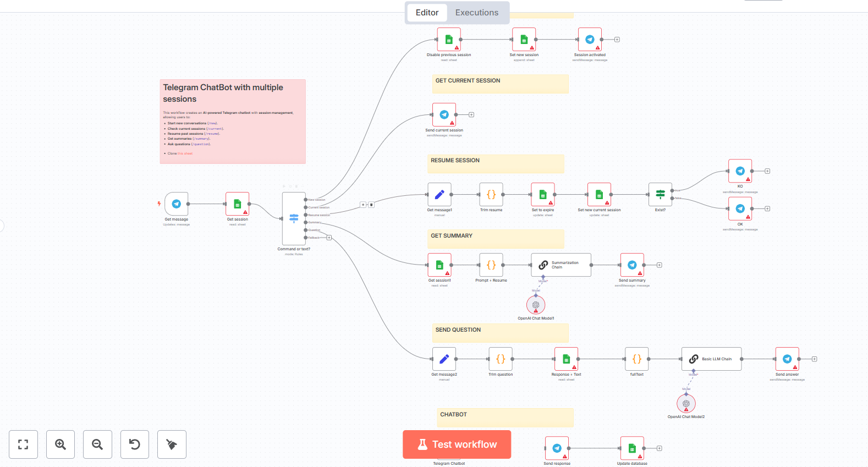Select the GET CURRENT SESSION sticky note
The width and height of the screenshot is (868, 467).
500,84
